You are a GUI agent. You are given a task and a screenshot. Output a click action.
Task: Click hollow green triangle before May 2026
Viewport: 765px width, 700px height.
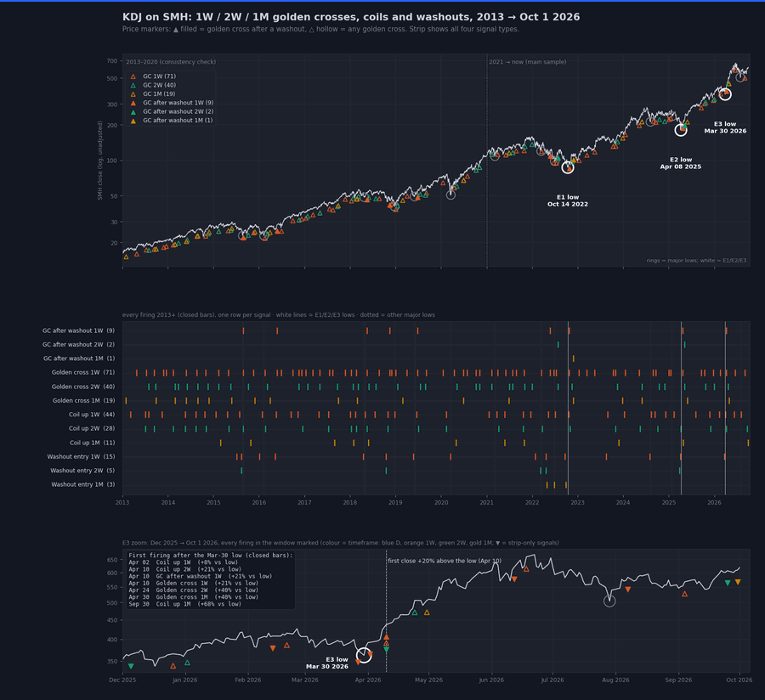point(415,612)
